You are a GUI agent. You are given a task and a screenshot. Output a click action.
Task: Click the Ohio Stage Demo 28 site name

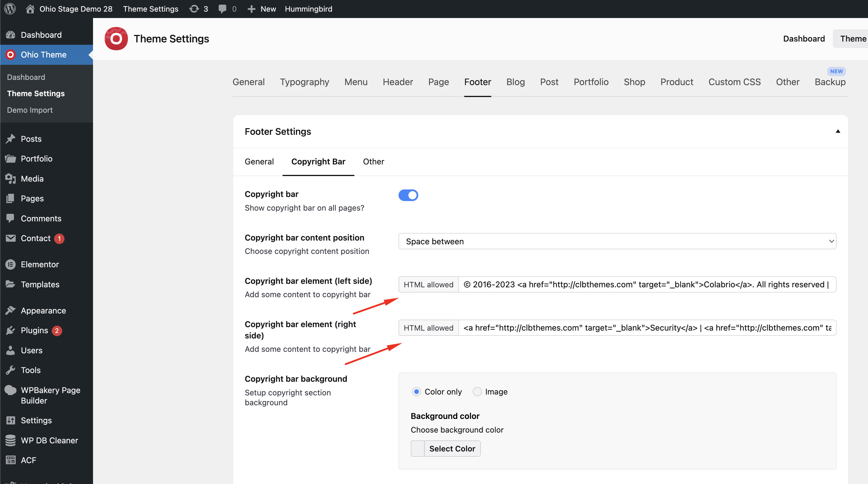(76, 9)
